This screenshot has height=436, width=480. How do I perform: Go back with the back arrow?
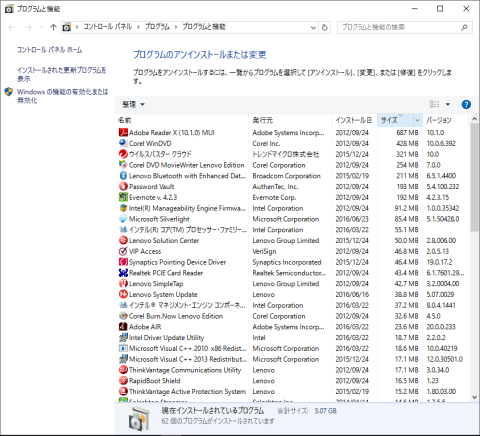click(12, 27)
